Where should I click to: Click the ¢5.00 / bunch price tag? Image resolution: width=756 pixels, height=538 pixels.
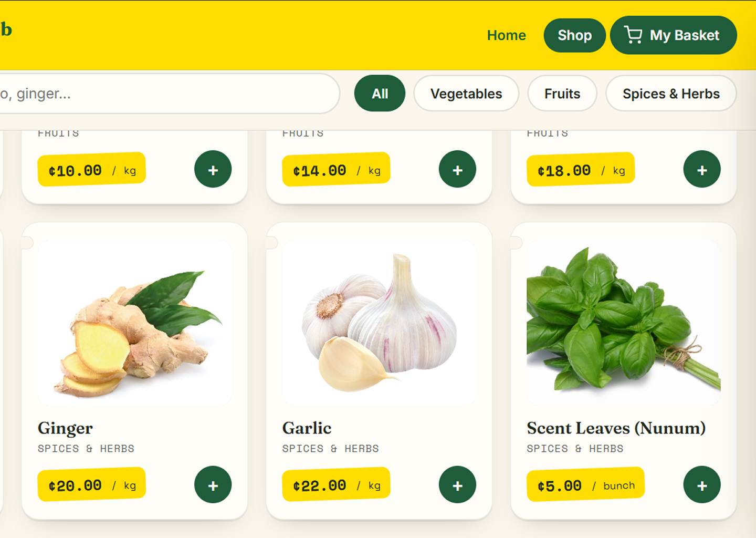click(586, 484)
